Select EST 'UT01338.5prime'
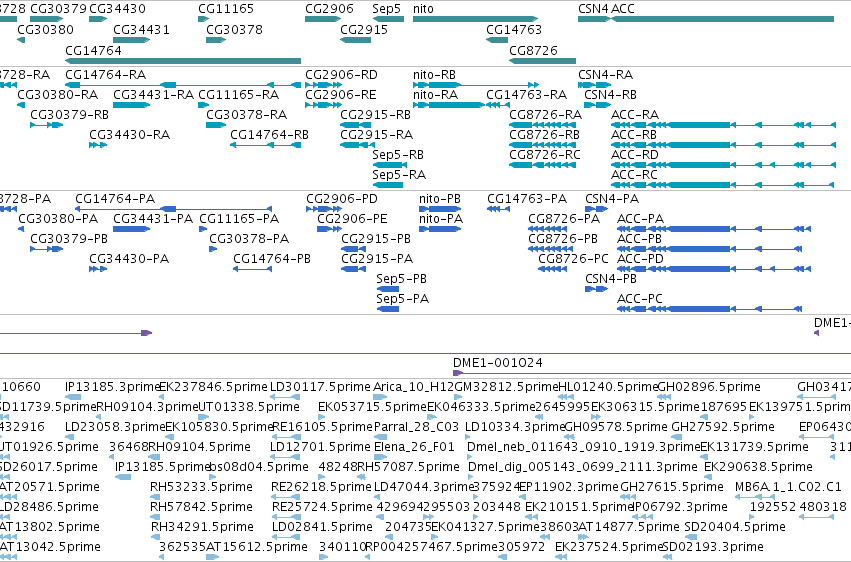 click(x=248, y=407)
